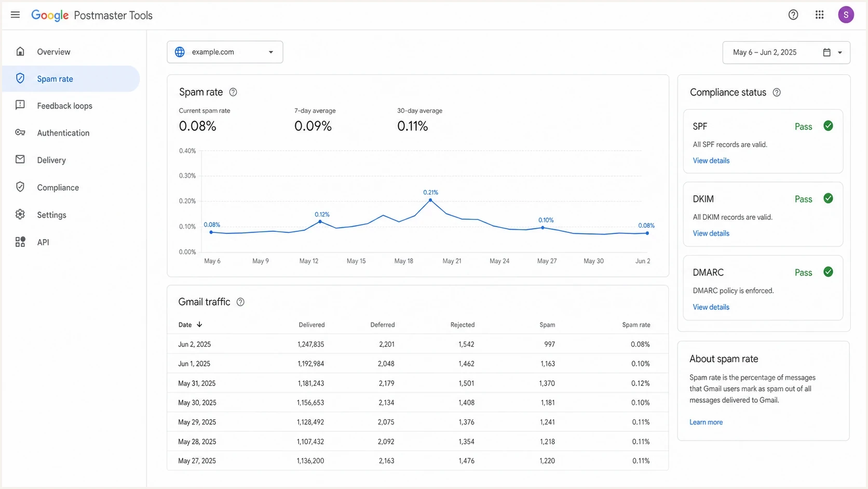This screenshot has height=489, width=868.
Task: Open Spam rate help tooltip icon
Action: 233,92
